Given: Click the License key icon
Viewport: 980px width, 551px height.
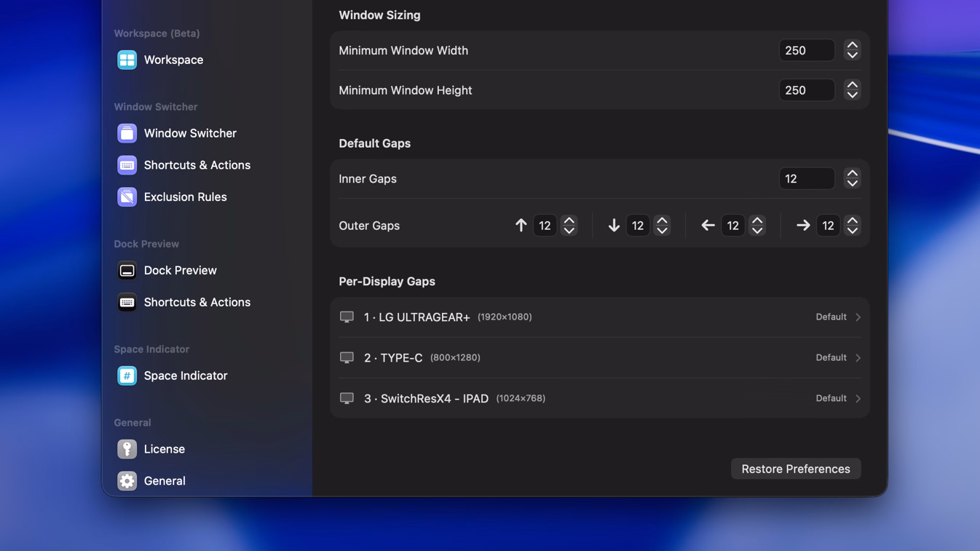Looking at the screenshot, I should tap(127, 449).
